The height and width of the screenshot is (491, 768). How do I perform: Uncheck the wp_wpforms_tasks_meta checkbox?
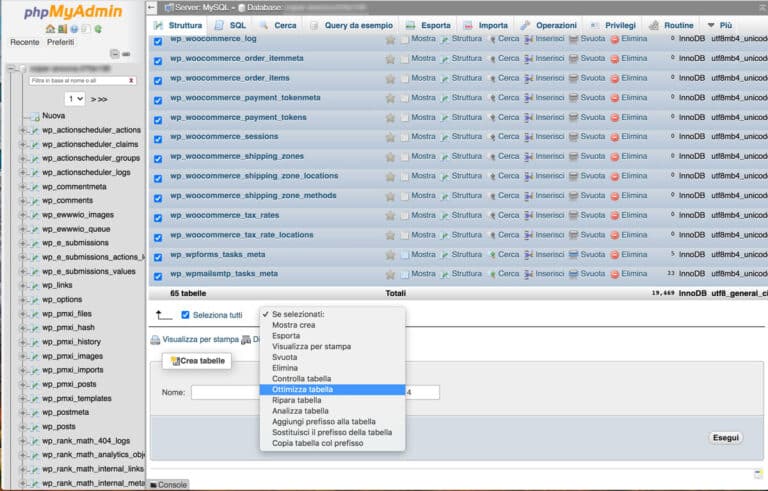point(158,257)
